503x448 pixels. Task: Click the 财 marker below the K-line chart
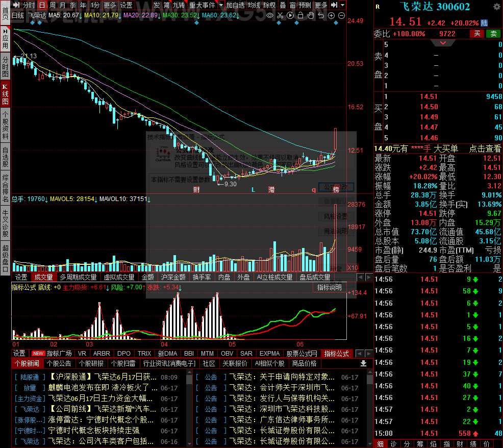(x=196, y=190)
